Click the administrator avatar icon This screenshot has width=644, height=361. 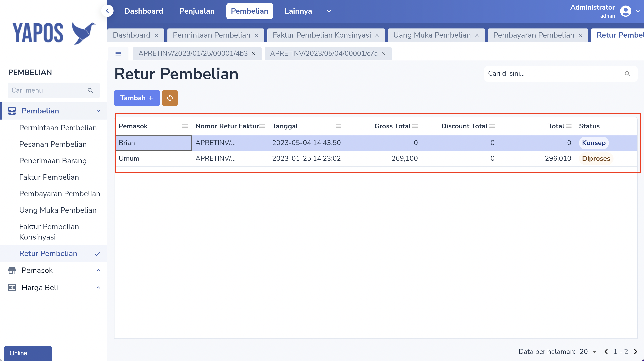626,11
